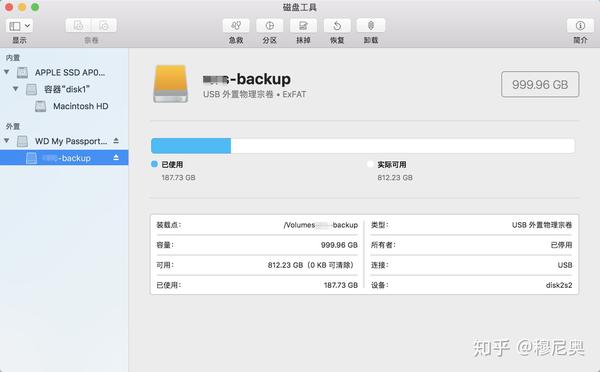Click the 可用 812.23 GB purgeable value
The height and width of the screenshot is (372, 600).
coord(311,265)
